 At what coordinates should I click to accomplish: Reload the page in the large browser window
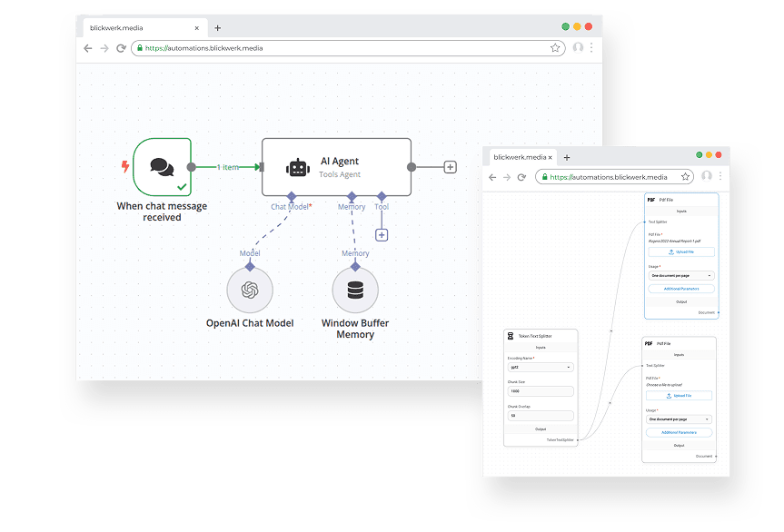(x=121, y=48)
